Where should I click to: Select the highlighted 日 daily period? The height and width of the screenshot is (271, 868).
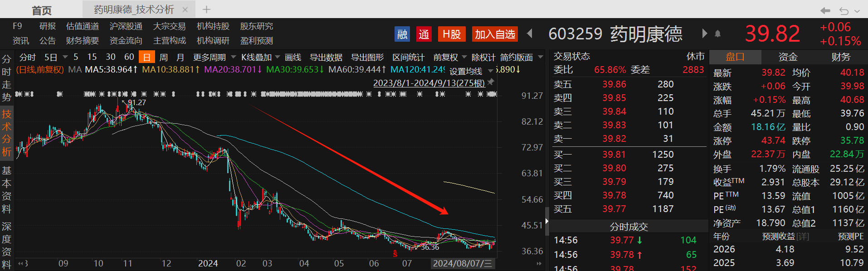pyautogui.click(x=147, y=57)
